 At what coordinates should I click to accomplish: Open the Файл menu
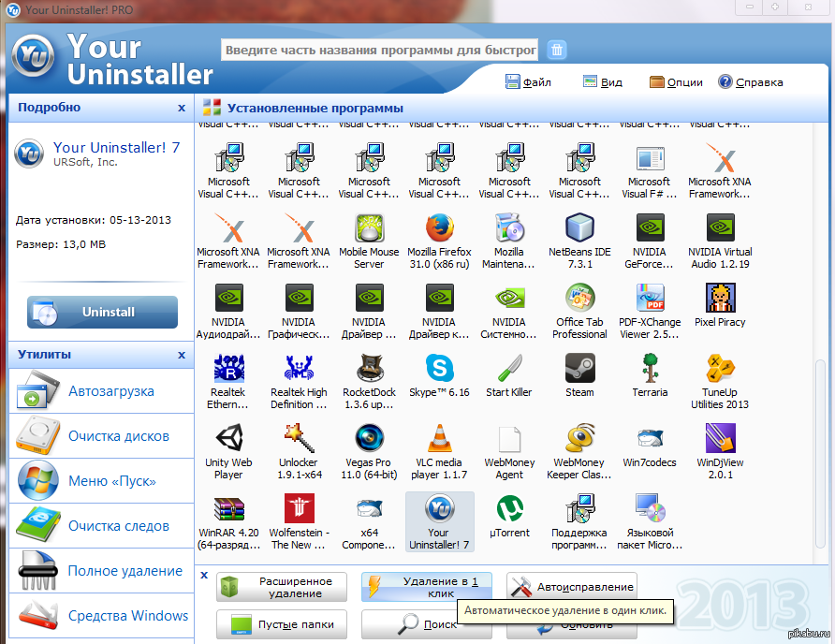[x=528, y=82]
